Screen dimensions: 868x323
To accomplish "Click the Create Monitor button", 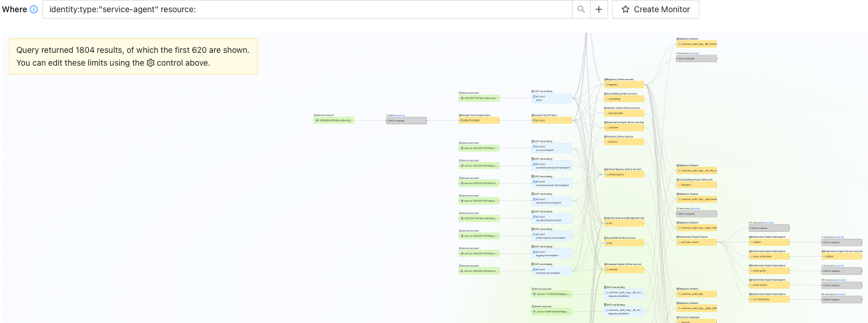I will tap(656, 9).
